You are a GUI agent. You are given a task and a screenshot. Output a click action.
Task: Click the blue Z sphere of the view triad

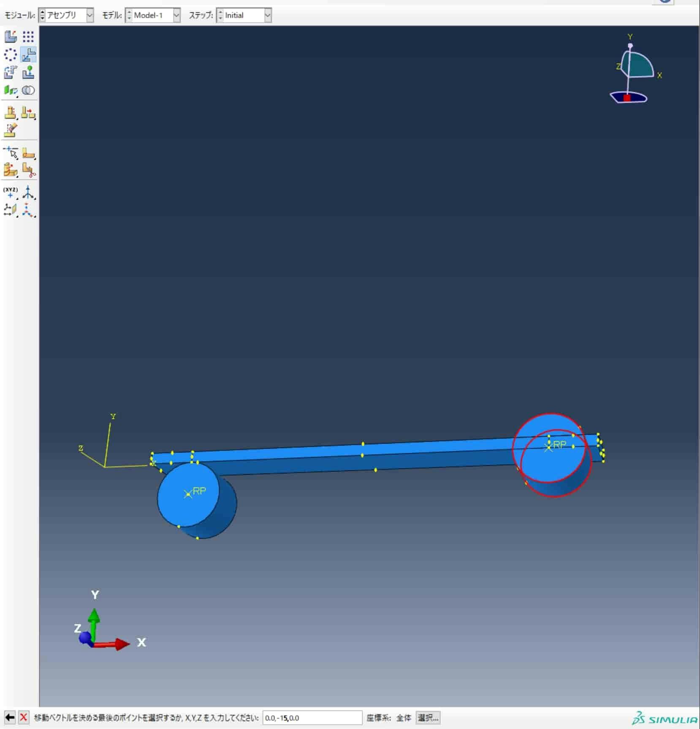(x=85, y=637)
